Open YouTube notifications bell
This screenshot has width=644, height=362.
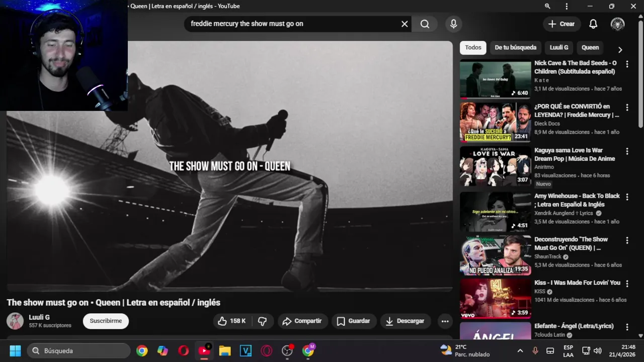pyautogui.click(x=593, y=24)
